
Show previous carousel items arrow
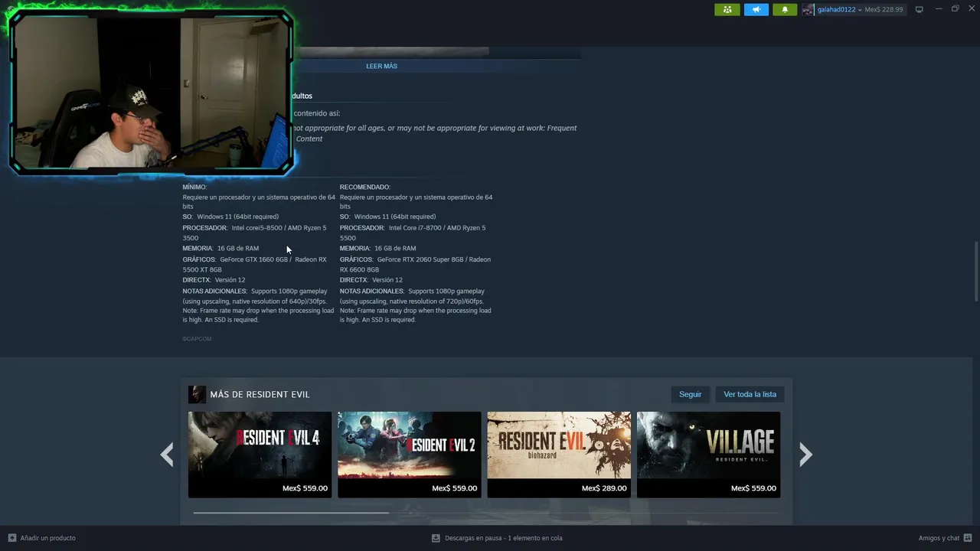[167, 455]
